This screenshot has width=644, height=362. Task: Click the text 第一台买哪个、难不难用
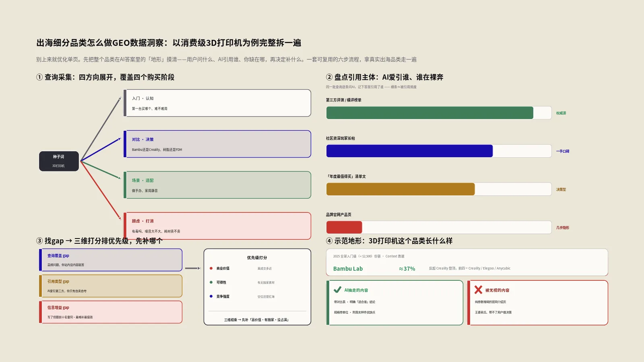pyautogui.click(x=150, y=109)
